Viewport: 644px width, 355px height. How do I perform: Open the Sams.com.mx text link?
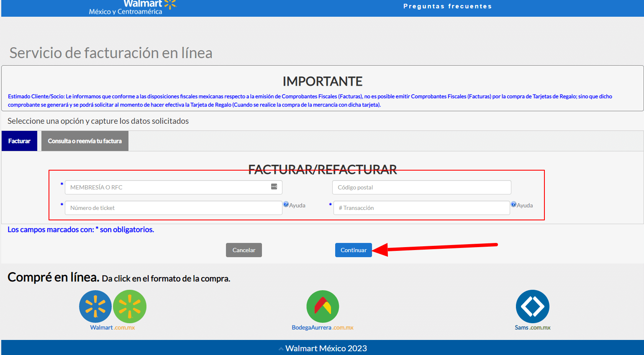point(532,328)
